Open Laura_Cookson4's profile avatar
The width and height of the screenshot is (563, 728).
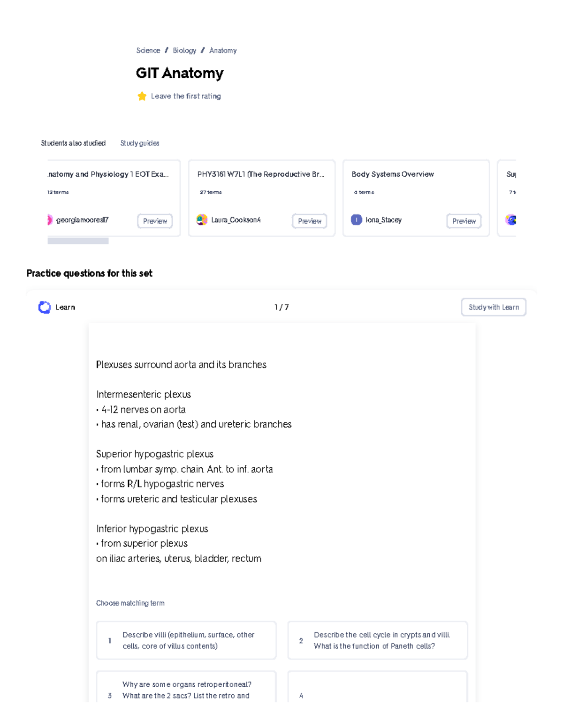(x=202, y=220)
